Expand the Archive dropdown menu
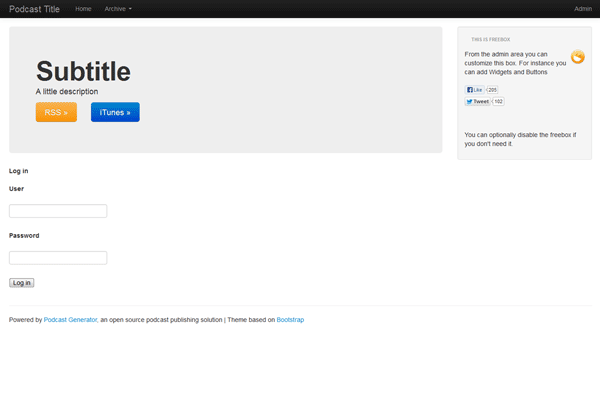The image size is (600, 400). (118, 8)
